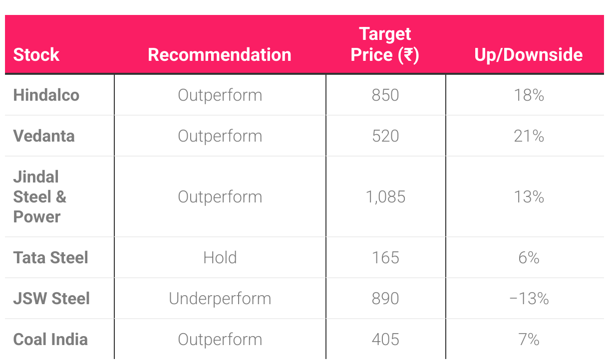Click the Hold recommendation cell

[x=220, y=258]
